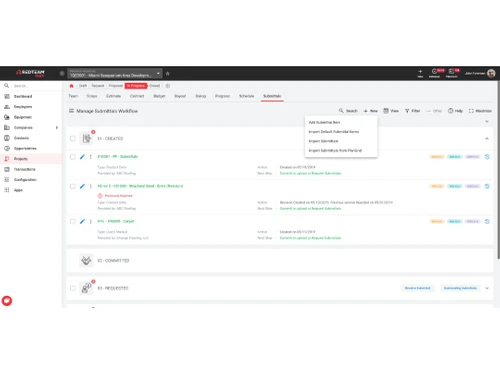The width and height of the screenshot is (500, 375).
Task: Expand the 03 - REQUESTED section chevron
Action: (487, 288)
